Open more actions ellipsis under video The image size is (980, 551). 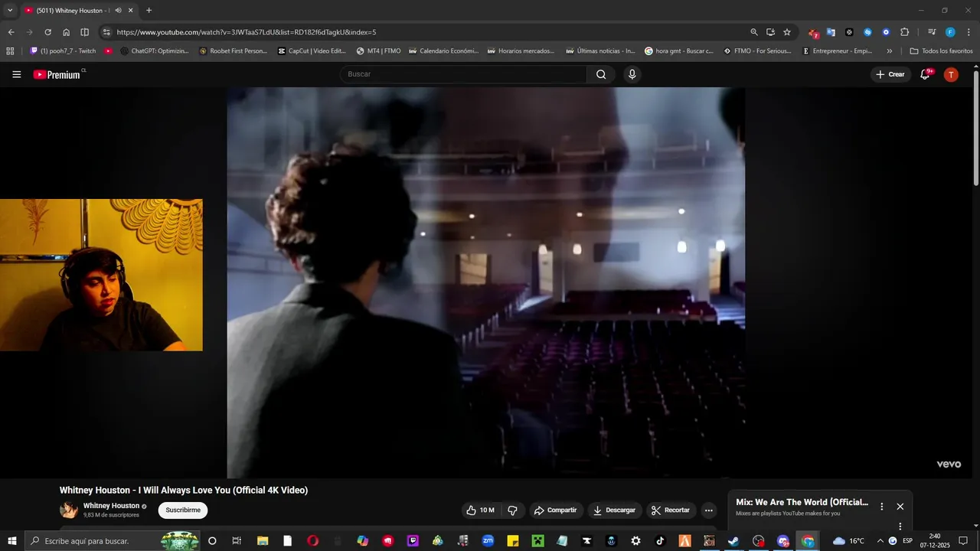(x=709, y=510)
